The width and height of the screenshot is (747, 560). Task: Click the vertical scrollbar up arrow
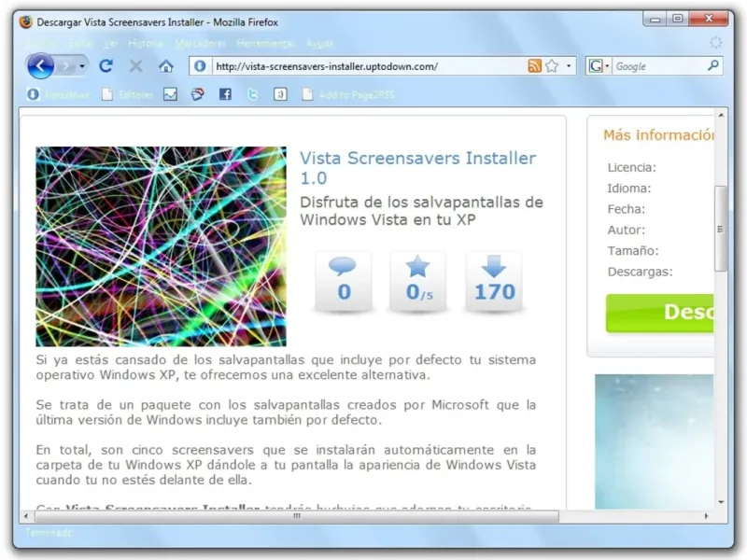[721, 115]
